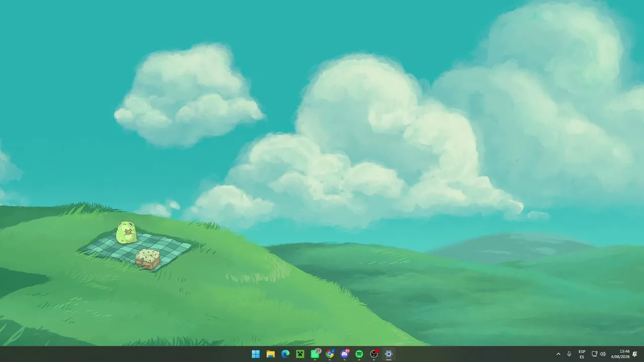Launch Minecraft from the taskbar
Screen dimensions: 644x362
(x=300, y=354)
